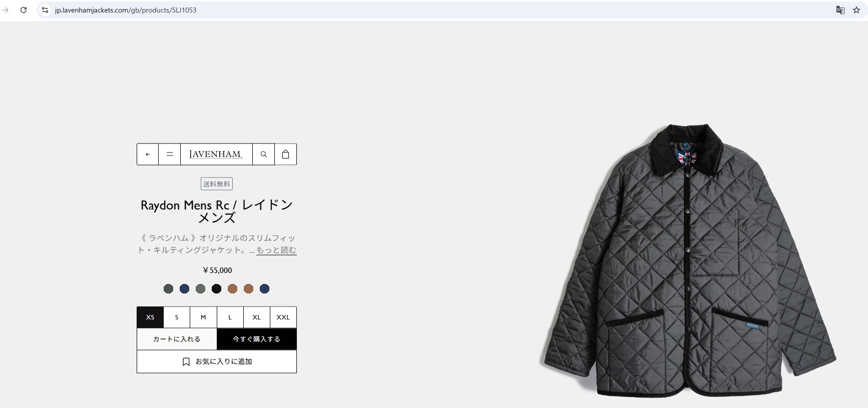Open the hamburger menu icon
This screenshot has width=868, height=408.
(170, 154)
